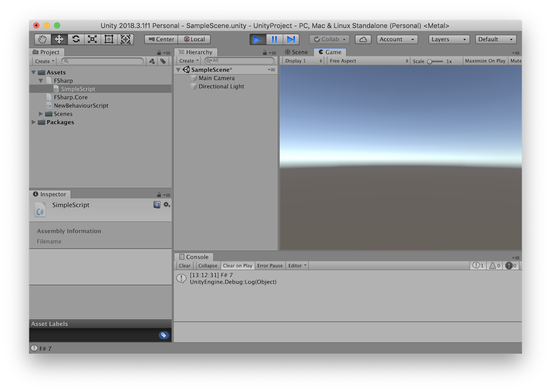551x392 pixels.
Task: Switch to the Scene tab
Action: 296,52
